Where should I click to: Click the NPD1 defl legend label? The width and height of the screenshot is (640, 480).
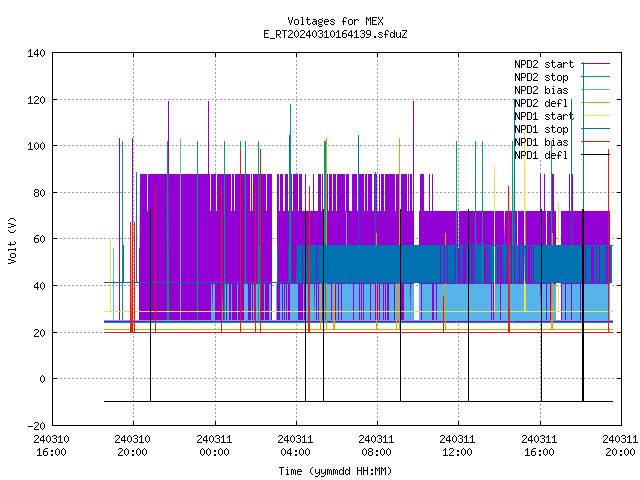[x=541, y=156]
